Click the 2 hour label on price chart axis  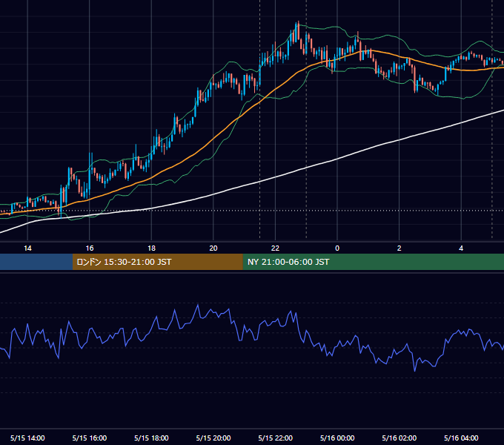(x=399, y=248)
